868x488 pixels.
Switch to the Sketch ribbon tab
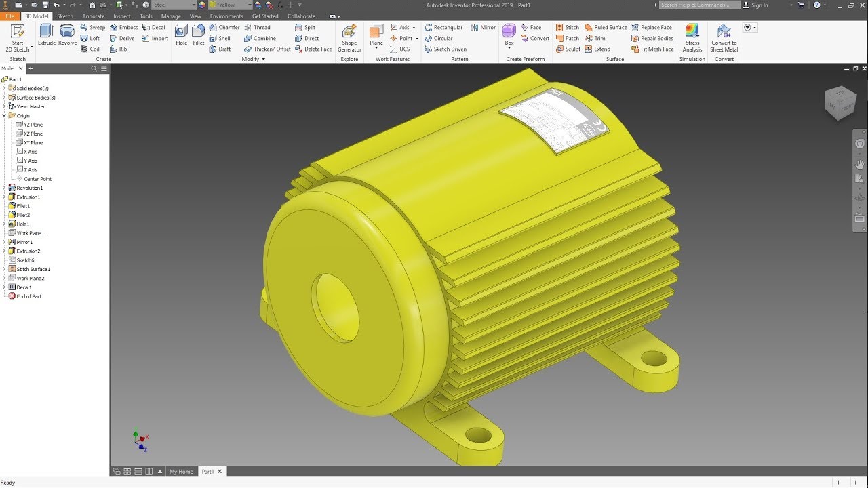[65, 16]
